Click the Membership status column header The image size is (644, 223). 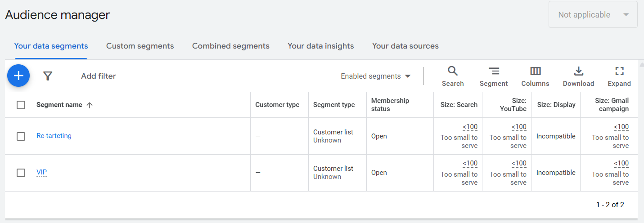[390, 105]
